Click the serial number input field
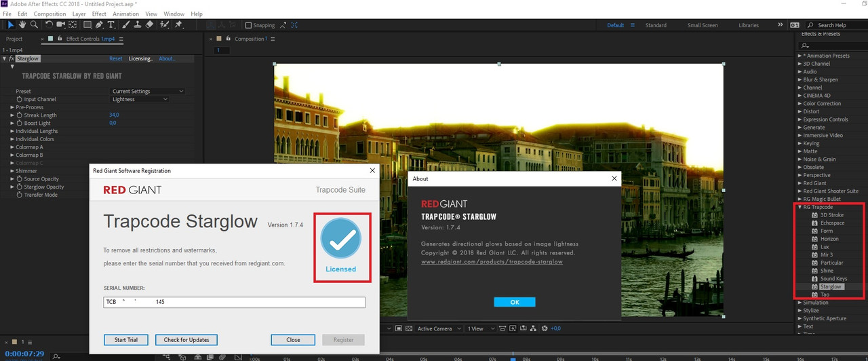This screenshot has height=361, width=868. (234, 302)
